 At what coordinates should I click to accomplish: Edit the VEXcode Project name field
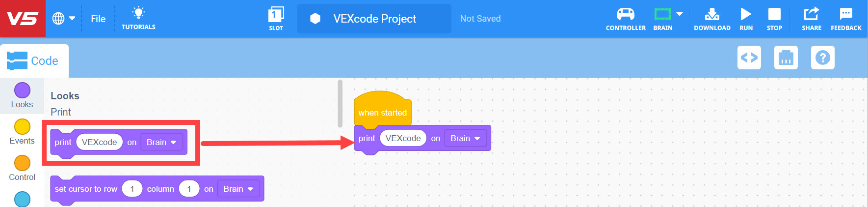(x=374, y=19)
